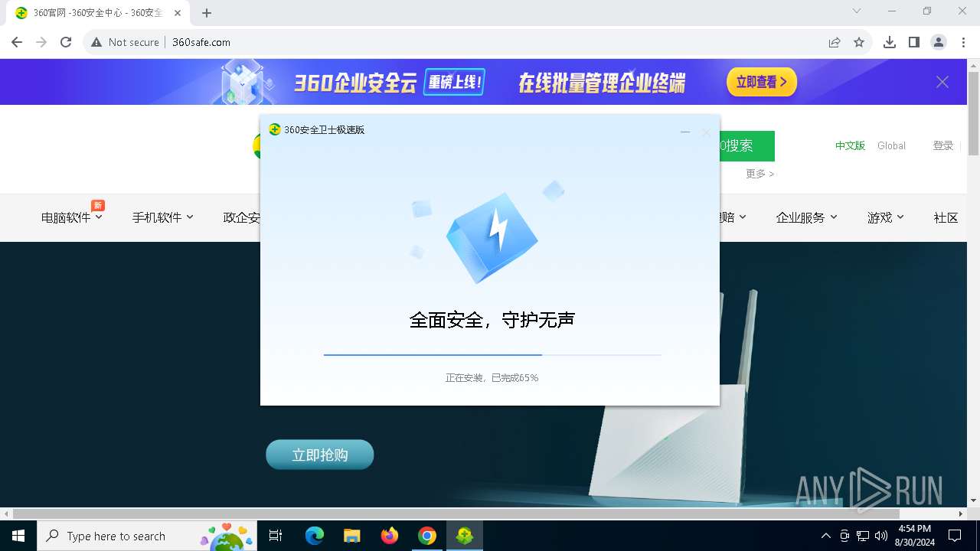The width and height of the screenshot is (980, 551).
Task: Open notification center icon
Action: (955, 536)
